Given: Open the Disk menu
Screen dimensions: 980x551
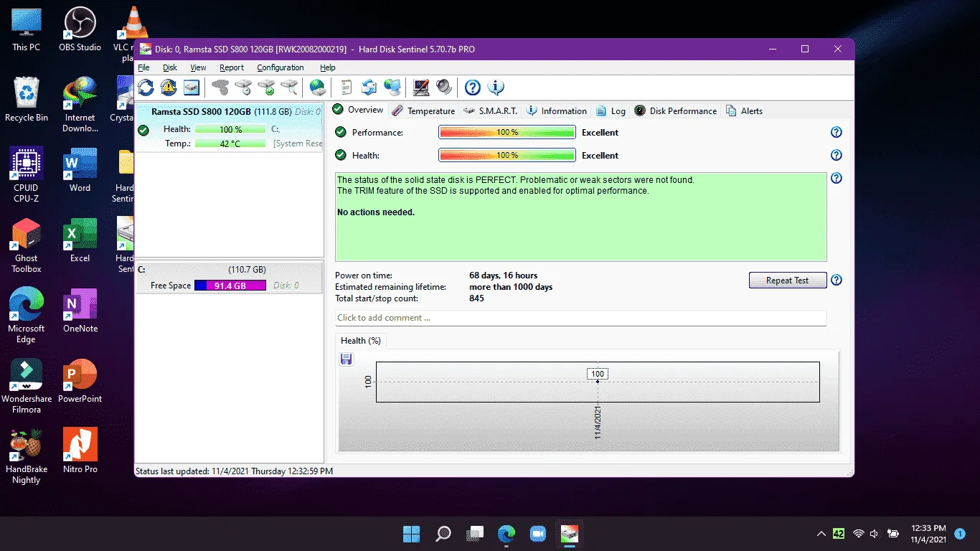Looking at the screenshot, I should (170, 67).
